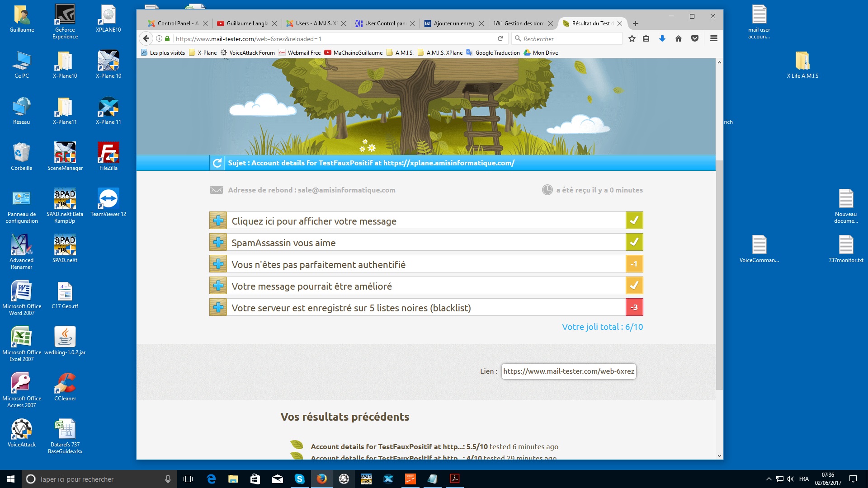The width and height of the screenshot is (868, 488).
Task: Expand the 'SpamAssassin vous aime' section
Action: 218,243
